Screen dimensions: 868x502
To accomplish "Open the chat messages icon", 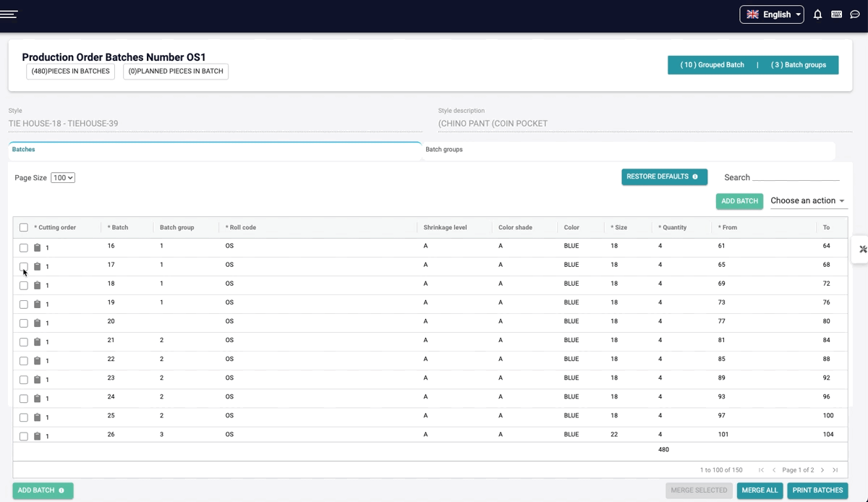I will 854,14.
